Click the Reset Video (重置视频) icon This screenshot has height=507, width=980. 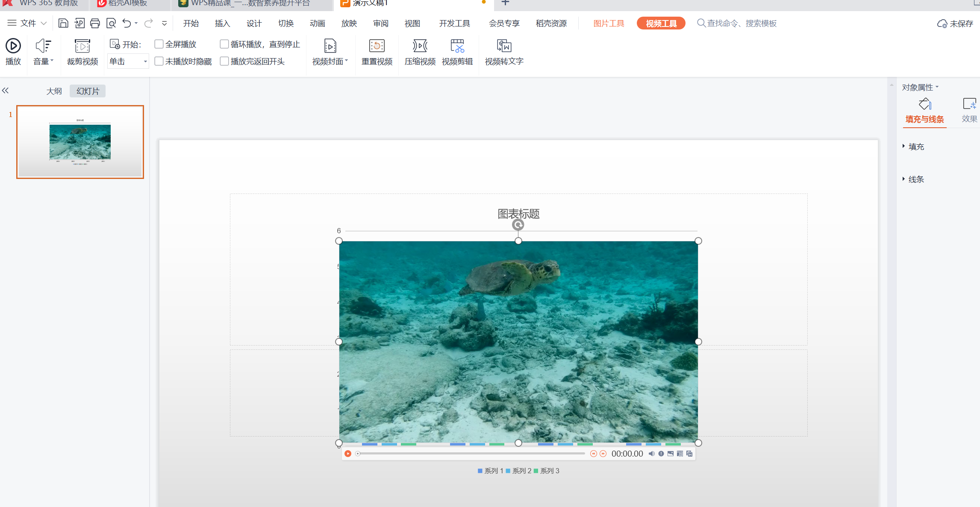coord(377,46)
